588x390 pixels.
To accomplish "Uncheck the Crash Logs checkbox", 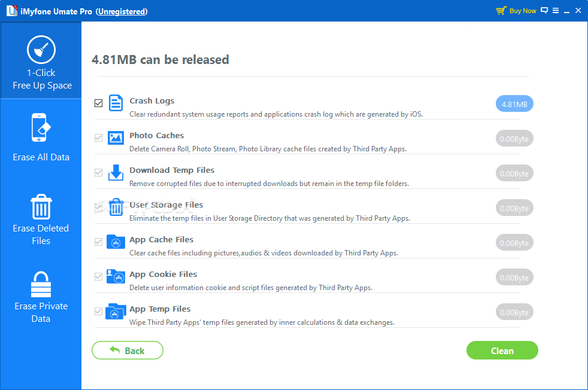I will tap(99, 103).
